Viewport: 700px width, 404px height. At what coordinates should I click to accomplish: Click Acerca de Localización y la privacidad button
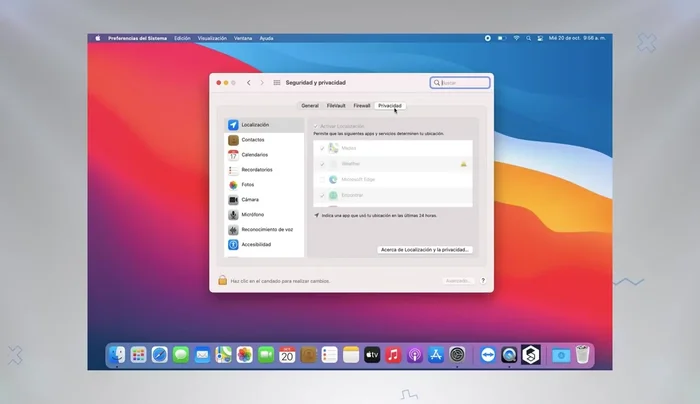click(425, 249)
